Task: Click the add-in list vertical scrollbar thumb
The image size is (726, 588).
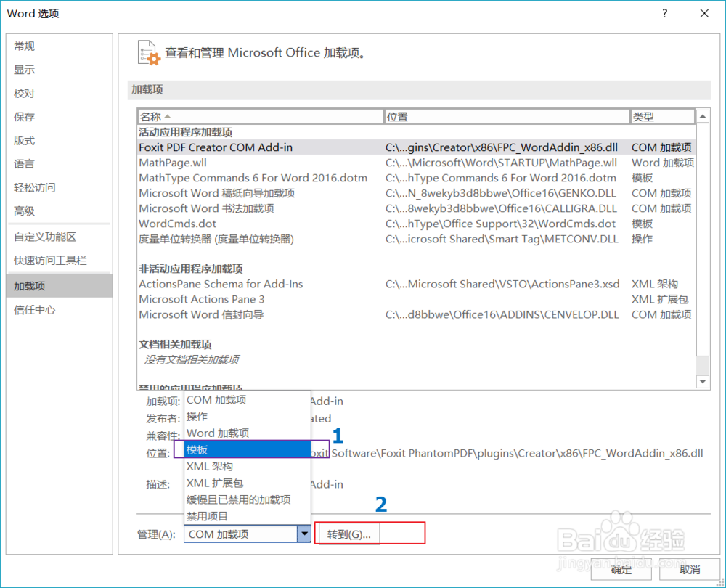Action: point(703,240)
